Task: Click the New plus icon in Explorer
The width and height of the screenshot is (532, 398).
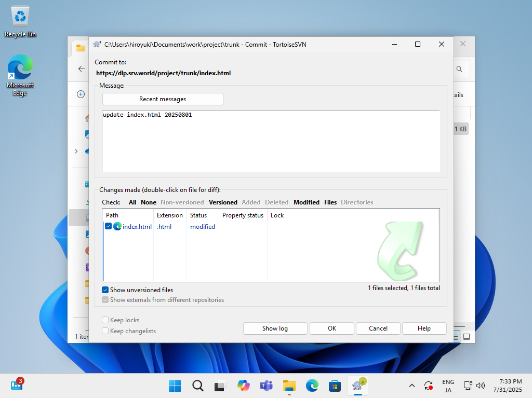Action: (81, 94)
